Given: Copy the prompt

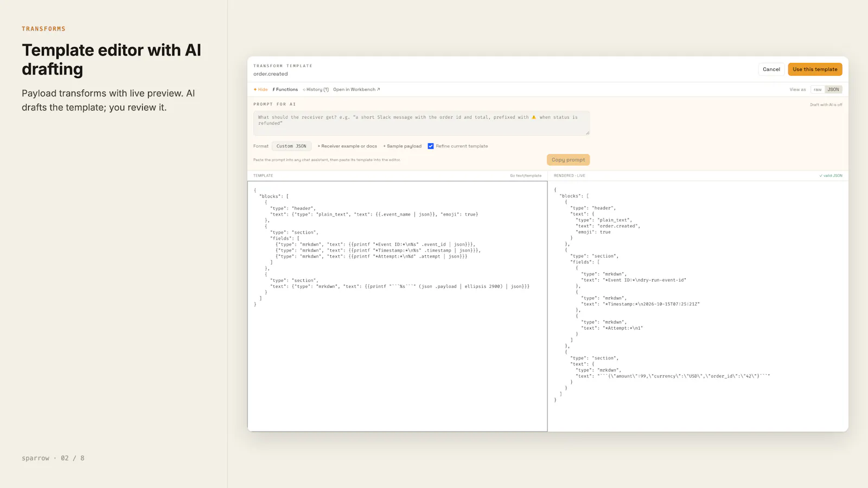Looking at the screenshot, I should 568,160.
